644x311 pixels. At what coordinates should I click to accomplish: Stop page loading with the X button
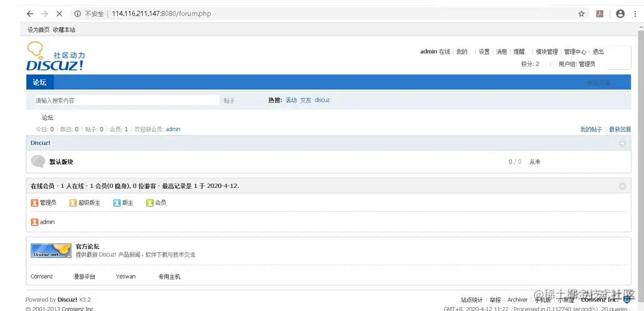59,14
